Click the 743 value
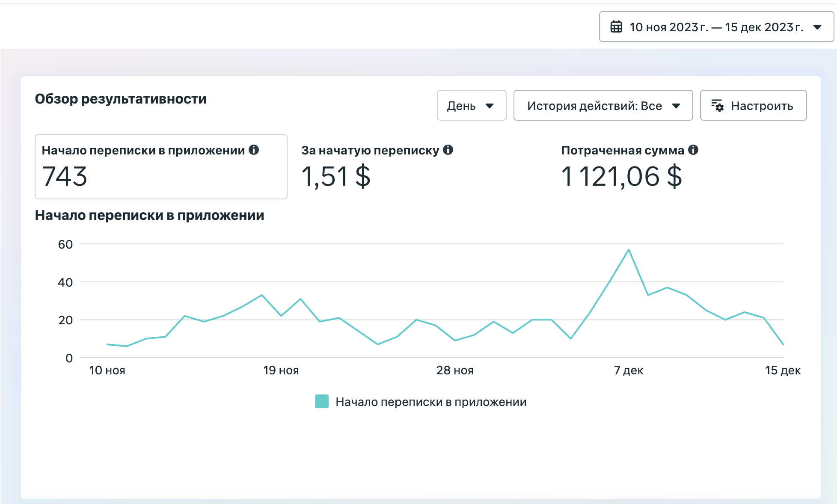The width and height of the screenshot is (837, 504). [x=65, y=176]
